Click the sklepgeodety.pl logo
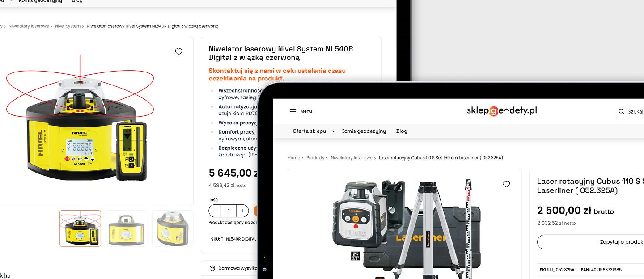 point(502,111)
